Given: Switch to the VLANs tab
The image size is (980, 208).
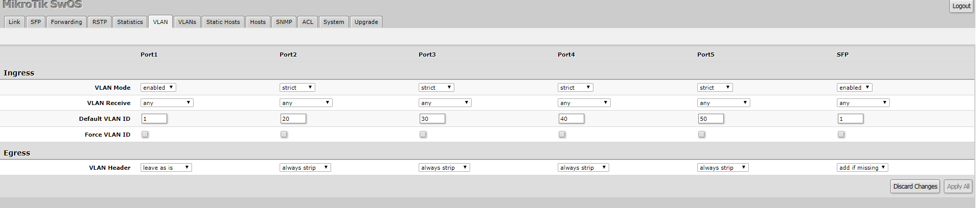Looking at the screenshot, I should pyautogui.click(x=187, y=22).
